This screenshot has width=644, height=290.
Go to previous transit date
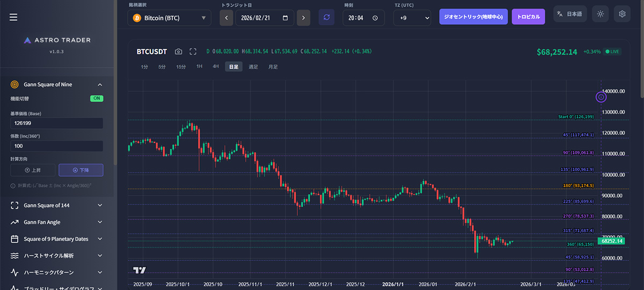[x=226, y=18]
